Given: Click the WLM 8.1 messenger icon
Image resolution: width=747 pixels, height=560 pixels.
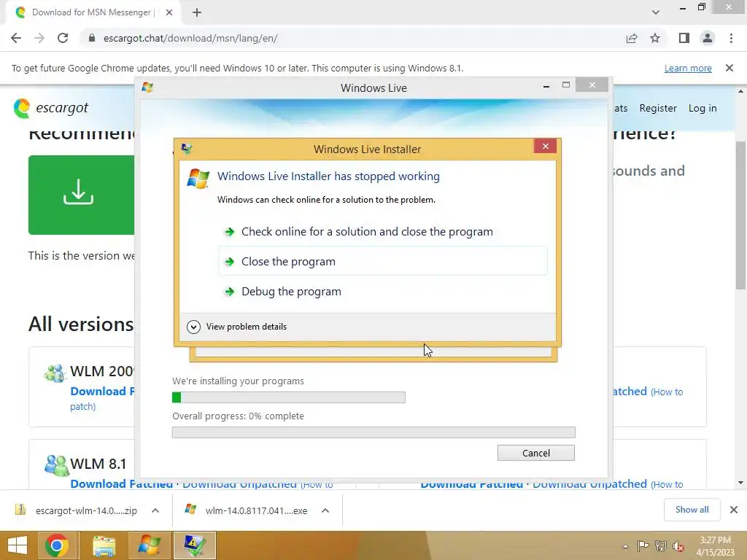Looking at the screenshot, I should pos(56,465).
